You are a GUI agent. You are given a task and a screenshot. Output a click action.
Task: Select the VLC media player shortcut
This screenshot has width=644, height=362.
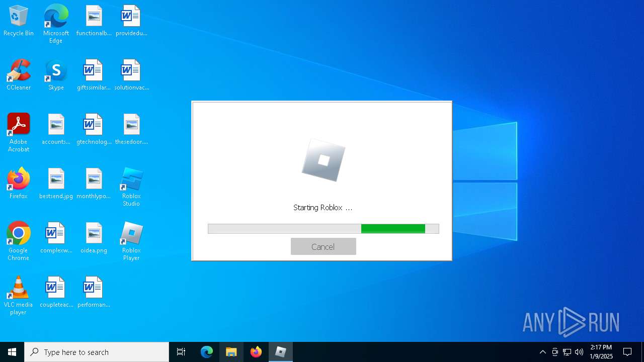19,296
